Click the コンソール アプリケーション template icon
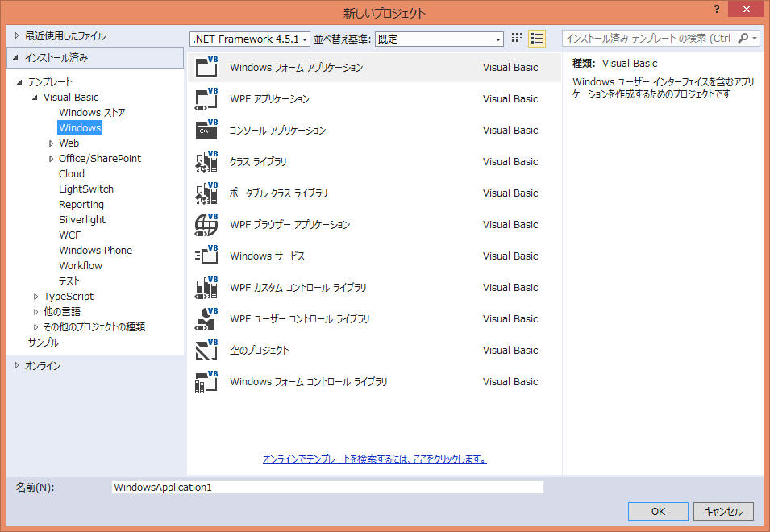This screenshot has height=532, width=770. click(x=206, y=130)
